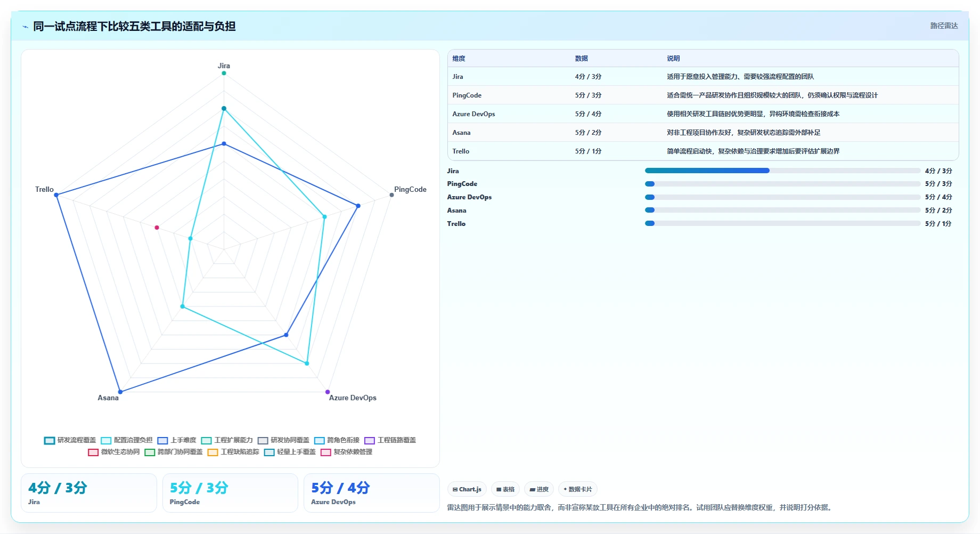This screenshot has width=980, height=534.
Task: Toggle the 工程链路覆盖 legend series
Action: 390,440
